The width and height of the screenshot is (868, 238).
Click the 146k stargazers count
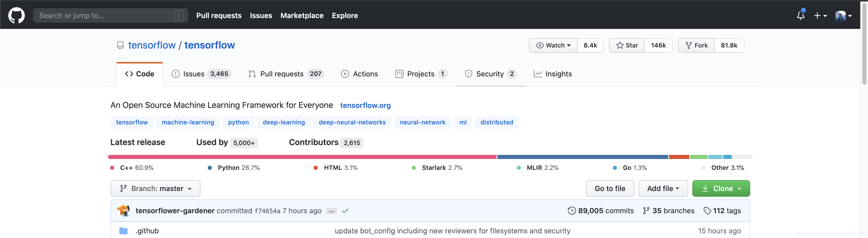(658, 45)
